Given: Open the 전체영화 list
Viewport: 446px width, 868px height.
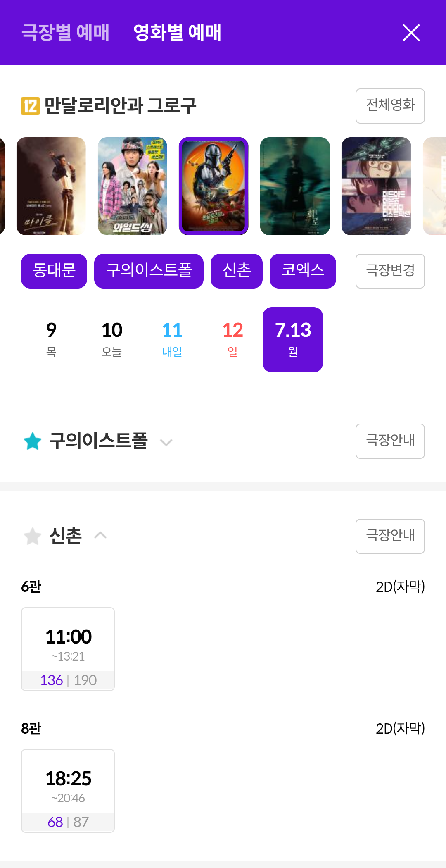Looking at the screenshot, I should click(x=390, y=106).
